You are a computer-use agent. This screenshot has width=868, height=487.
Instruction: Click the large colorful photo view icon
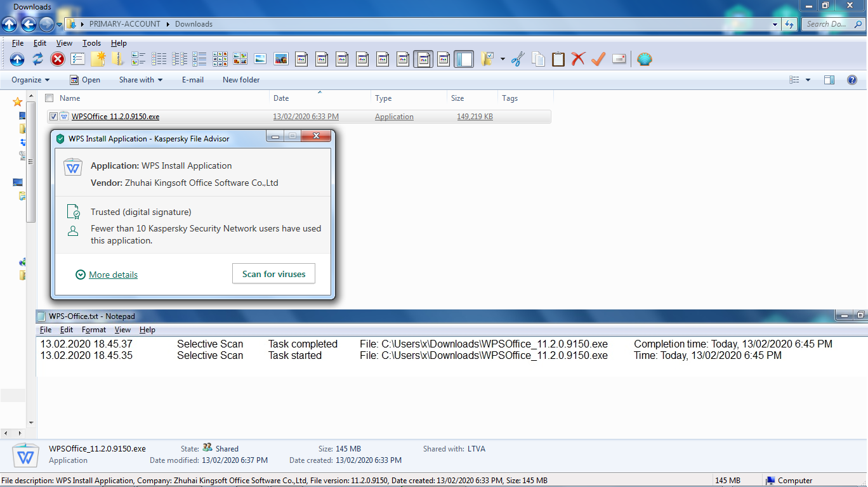281,60
